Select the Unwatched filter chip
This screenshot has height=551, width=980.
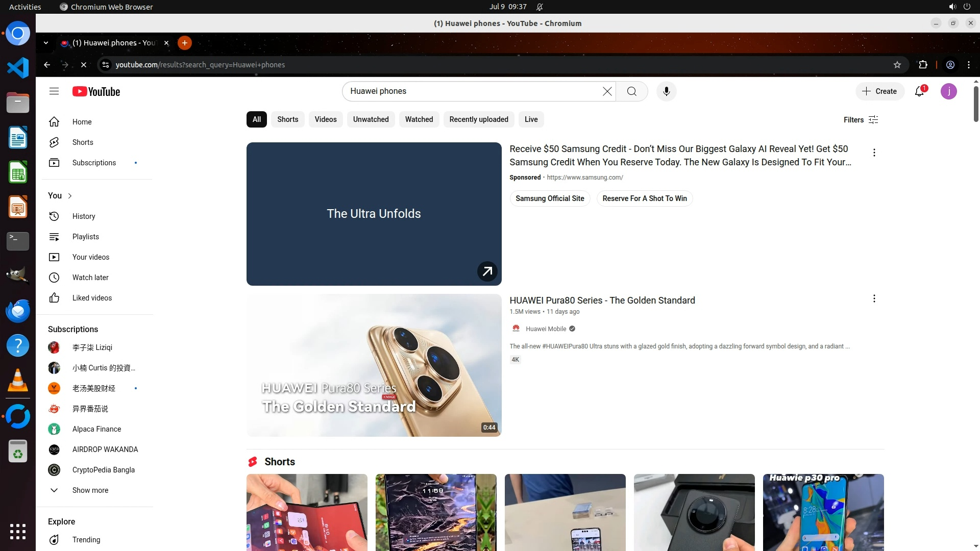[371, 119]
